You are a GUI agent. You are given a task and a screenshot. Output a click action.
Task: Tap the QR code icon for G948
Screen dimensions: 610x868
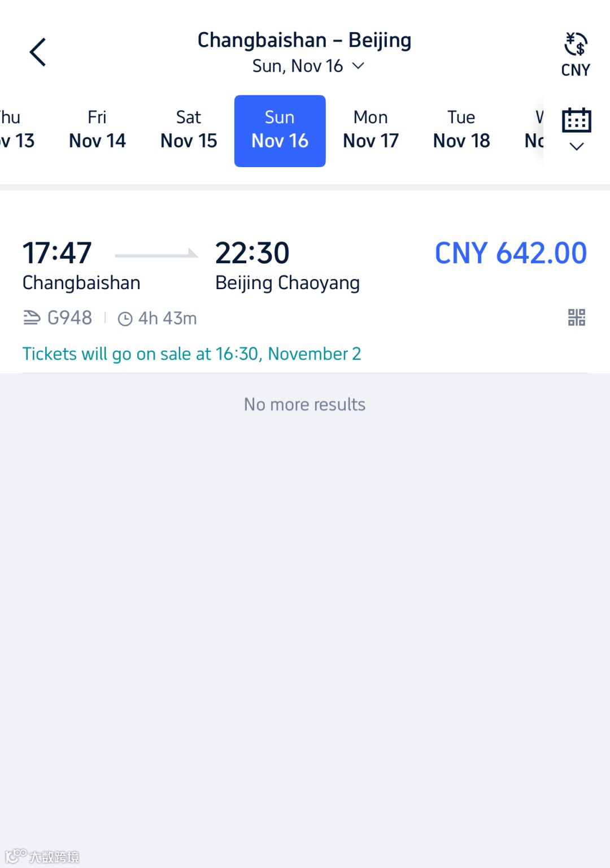577,317
